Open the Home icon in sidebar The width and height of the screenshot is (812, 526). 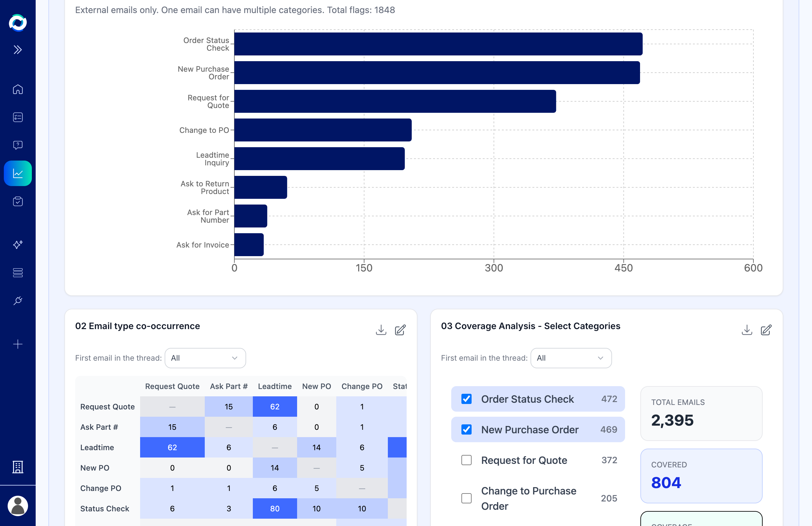(x=18, y=90)
